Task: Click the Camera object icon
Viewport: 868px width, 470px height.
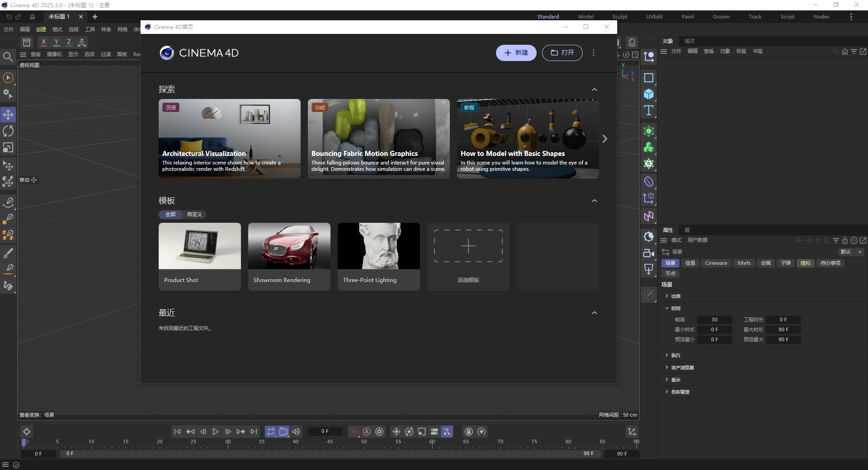Action: (x=649, y=253)
